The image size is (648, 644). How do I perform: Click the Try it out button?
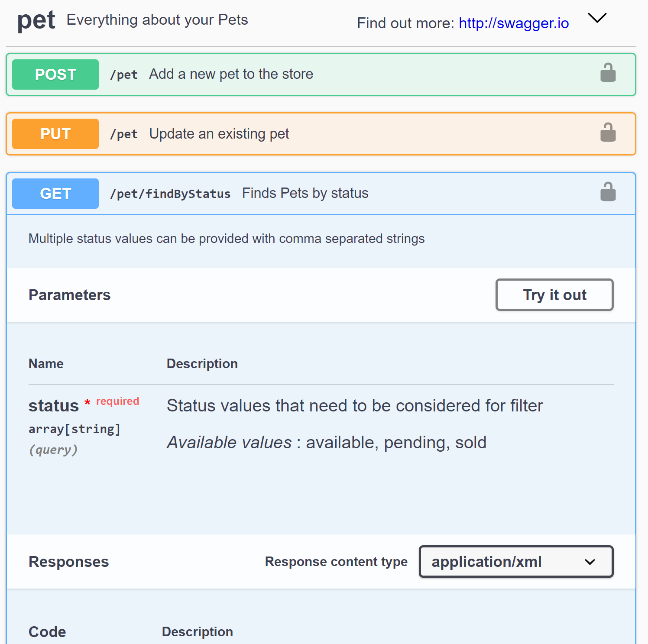[x=554, y=295]
